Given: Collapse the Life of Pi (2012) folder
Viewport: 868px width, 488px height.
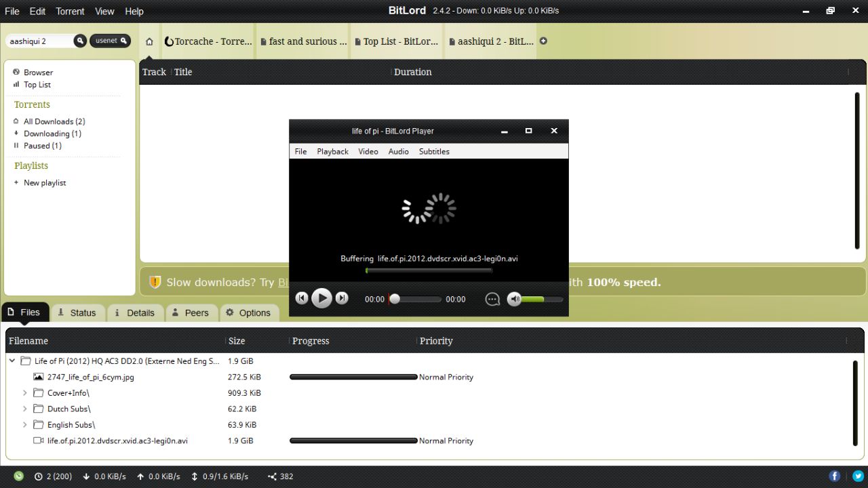Looking at the screenshot, I should point(12,361).
